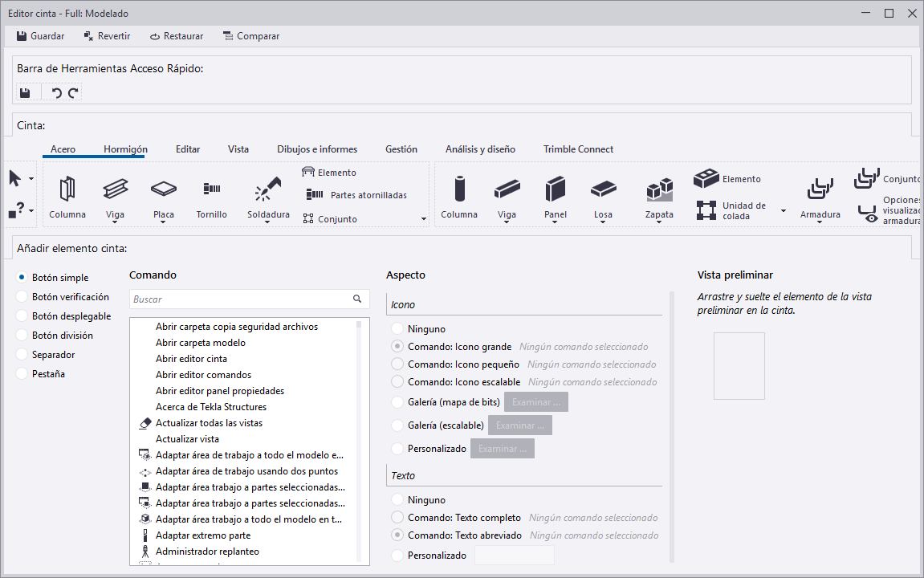The image size is (924, 578).
Task: Choose the Separador radio button
Action: (22, 355)
